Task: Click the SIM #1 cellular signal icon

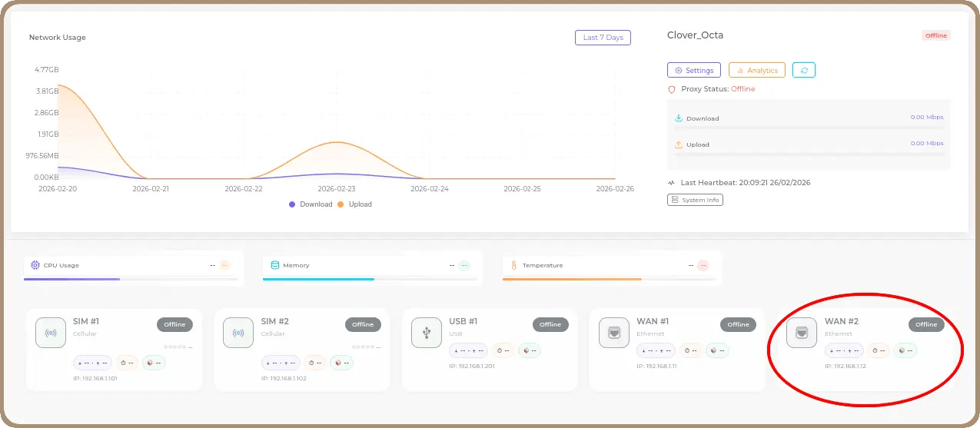Action: tap(51, 333)
